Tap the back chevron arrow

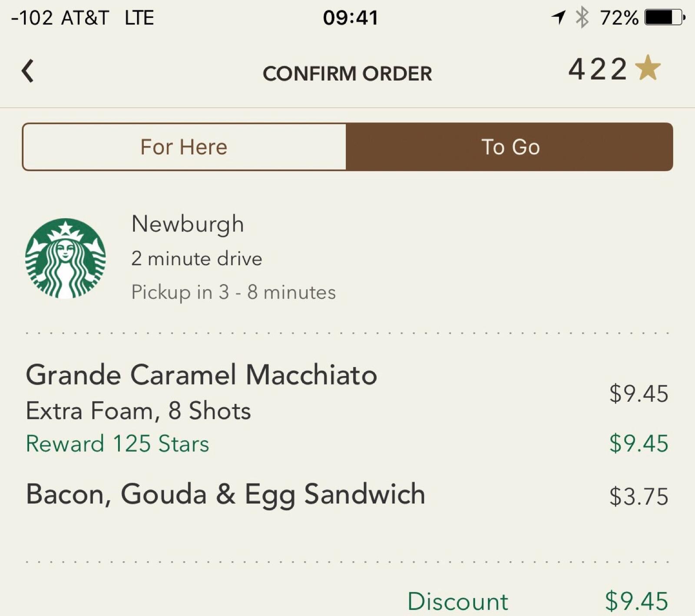point(28,71)
